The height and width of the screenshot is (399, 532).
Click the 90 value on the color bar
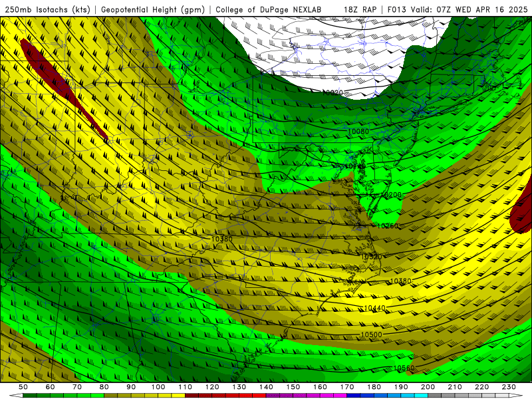click(131, 387)
